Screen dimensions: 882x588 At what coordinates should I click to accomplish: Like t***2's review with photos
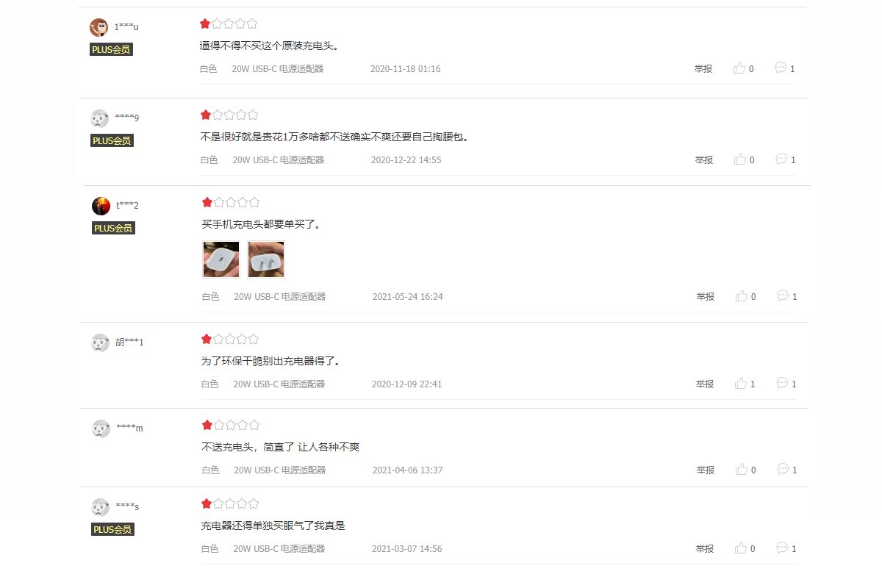pos(746,296)
